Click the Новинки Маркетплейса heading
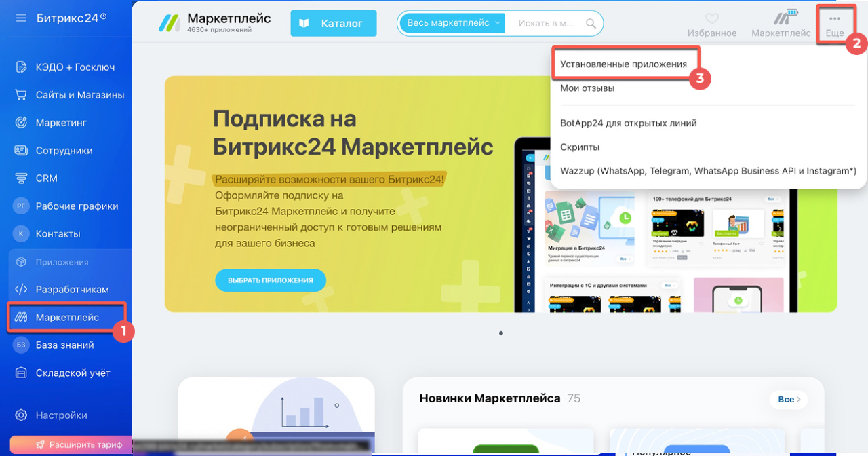 click(x=490, y=398)
